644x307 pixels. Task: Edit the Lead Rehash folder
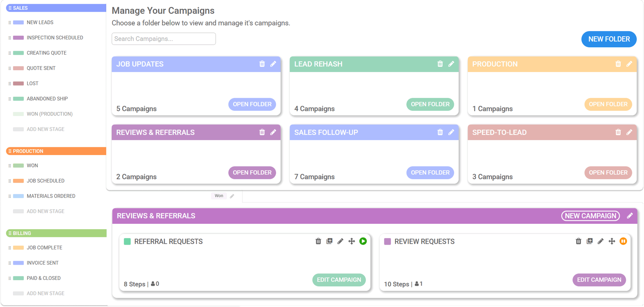tap(451, 64)
